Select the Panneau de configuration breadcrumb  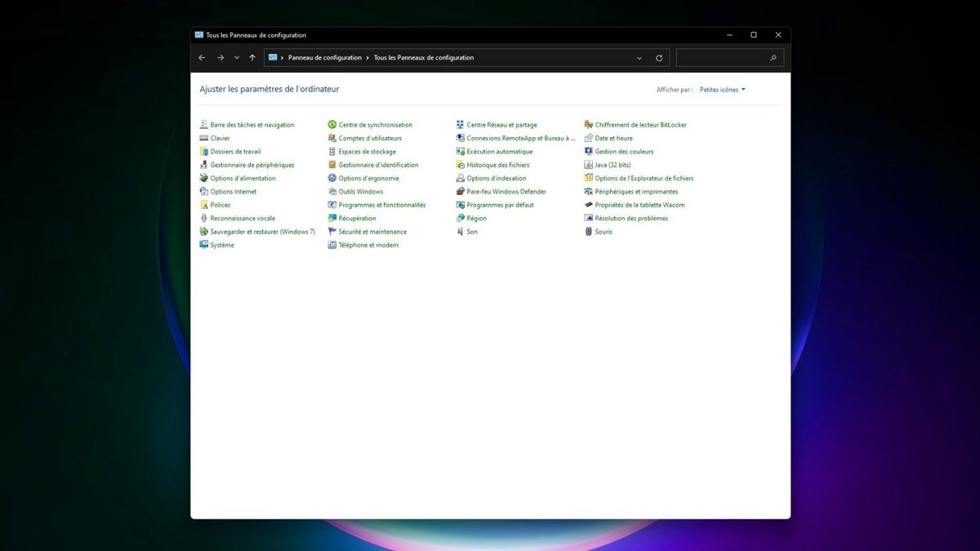(325, 58)
